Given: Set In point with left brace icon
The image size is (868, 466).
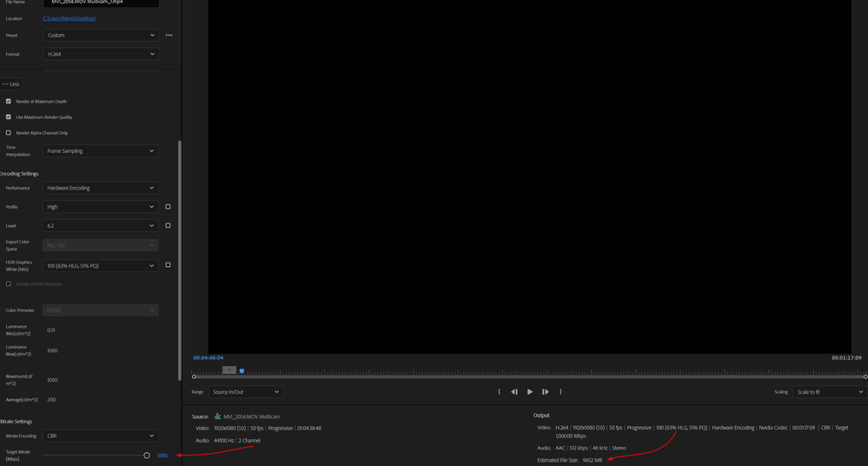Looking at the screenshot, I should (x=499, y=392).
